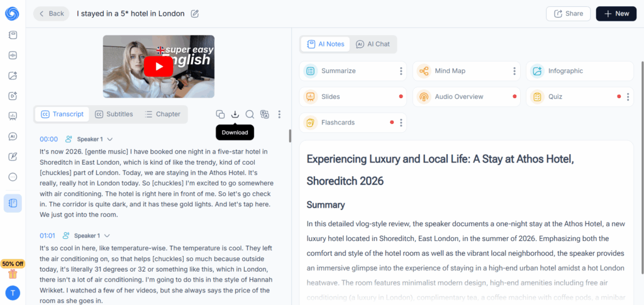This screenshot has height=305, width=644.
Task: Click the New button
Action: pos(616,14)
